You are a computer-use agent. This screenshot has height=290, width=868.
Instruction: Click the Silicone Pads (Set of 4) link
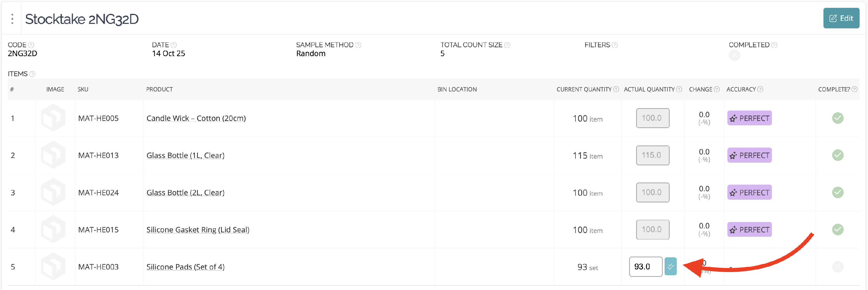(x=185, y=267)
